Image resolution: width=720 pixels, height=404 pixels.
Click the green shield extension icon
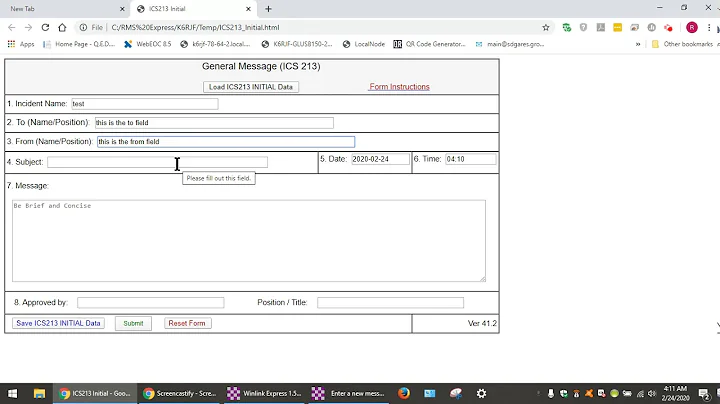click(567, 28)
